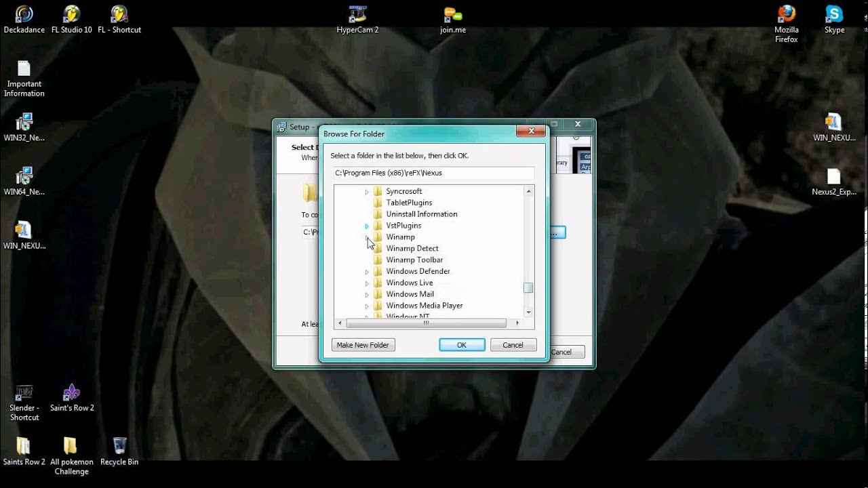Expand the VstPlugins folder node
The image size is (868, 488).
point(367,226)
